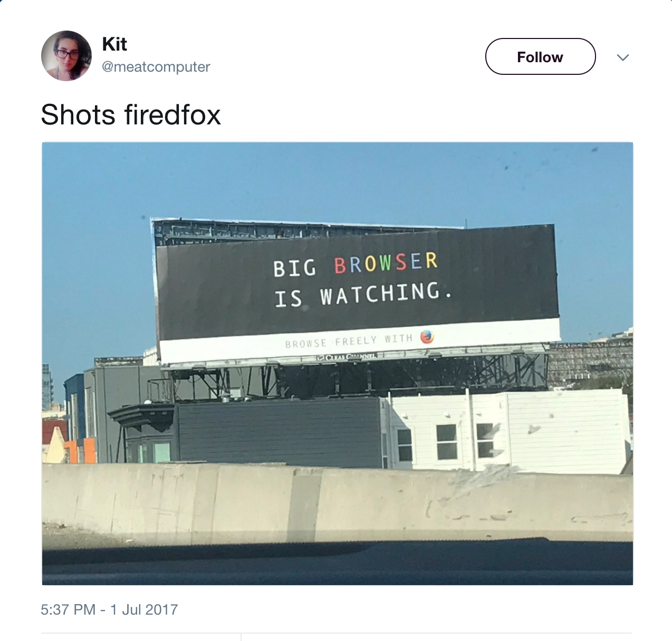Open Kit's profile avatar picture
Image resolution: width=672 pixels, height=641 pixels.
pyautogui.click(x=66, y=56)
